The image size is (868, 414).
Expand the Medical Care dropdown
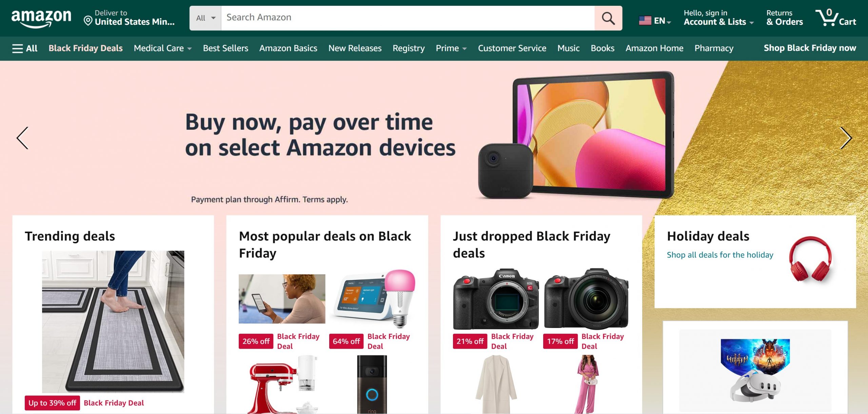(x=163, y=48)
